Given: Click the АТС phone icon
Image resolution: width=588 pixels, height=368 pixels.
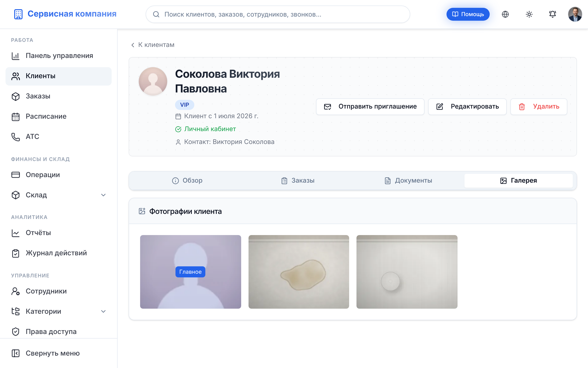Looking at the screenshot, I should [16, 137].
